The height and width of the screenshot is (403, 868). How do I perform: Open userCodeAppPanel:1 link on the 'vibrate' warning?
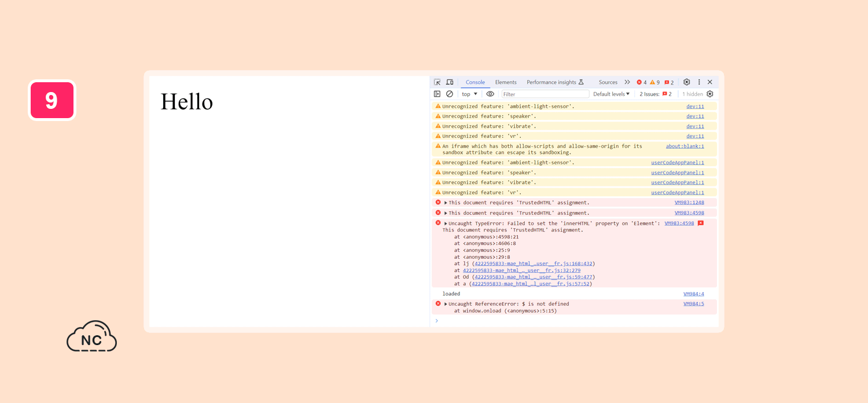click(678, 182)
